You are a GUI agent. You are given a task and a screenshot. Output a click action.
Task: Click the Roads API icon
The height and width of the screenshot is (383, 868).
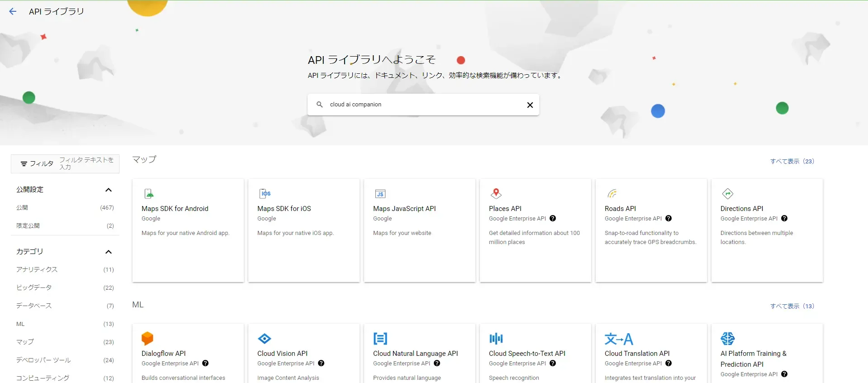tap(612, 194)
